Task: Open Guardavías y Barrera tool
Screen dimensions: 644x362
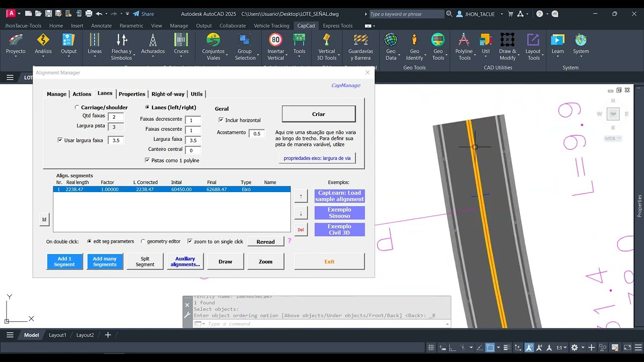Action: (x=361, y=47)
